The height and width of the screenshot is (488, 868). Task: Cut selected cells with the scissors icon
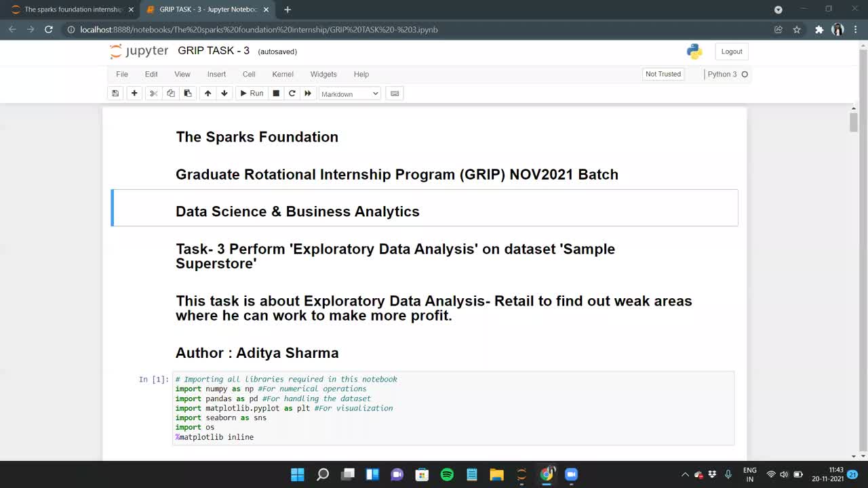(153, 94)
